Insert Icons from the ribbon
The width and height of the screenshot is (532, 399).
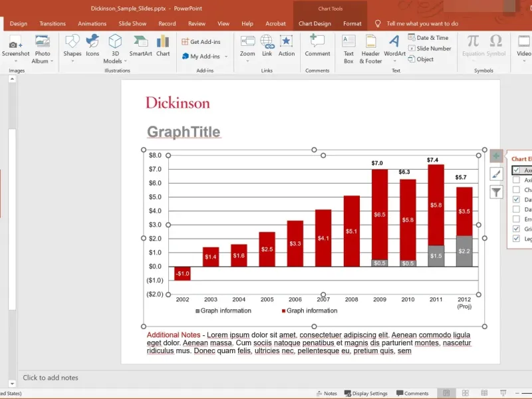(x=92, y=46)
